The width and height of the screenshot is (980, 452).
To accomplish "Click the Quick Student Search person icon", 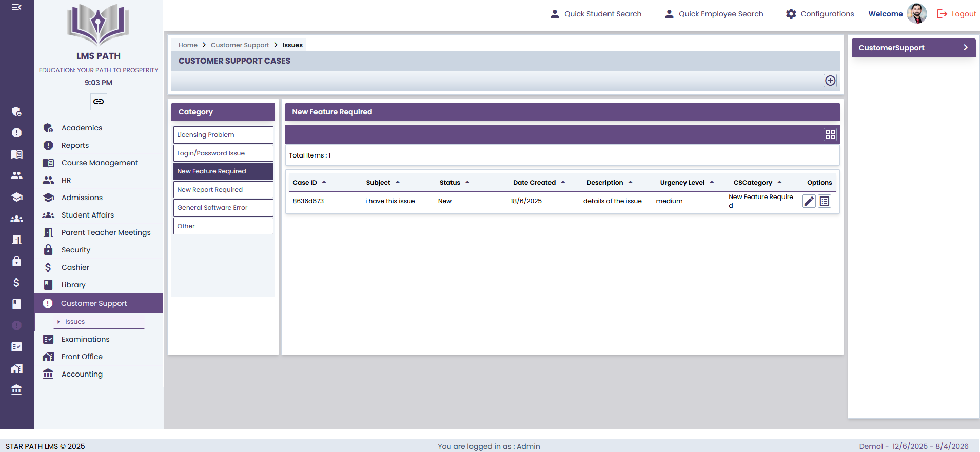I will tap(555, 14).
